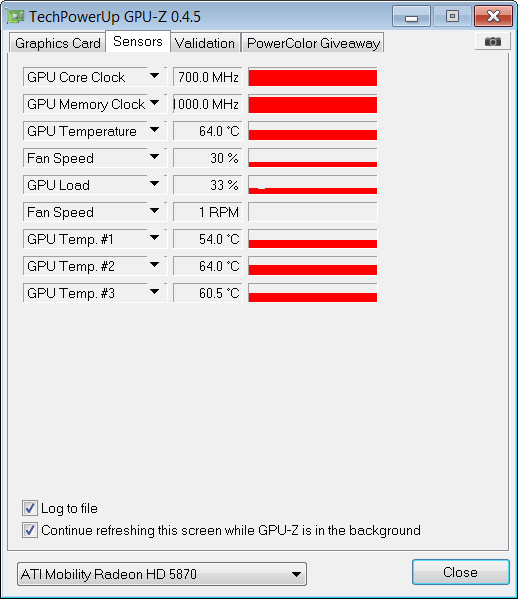Switch to the Graphics Card tab

pyautogui.click(x=58, y=43)
